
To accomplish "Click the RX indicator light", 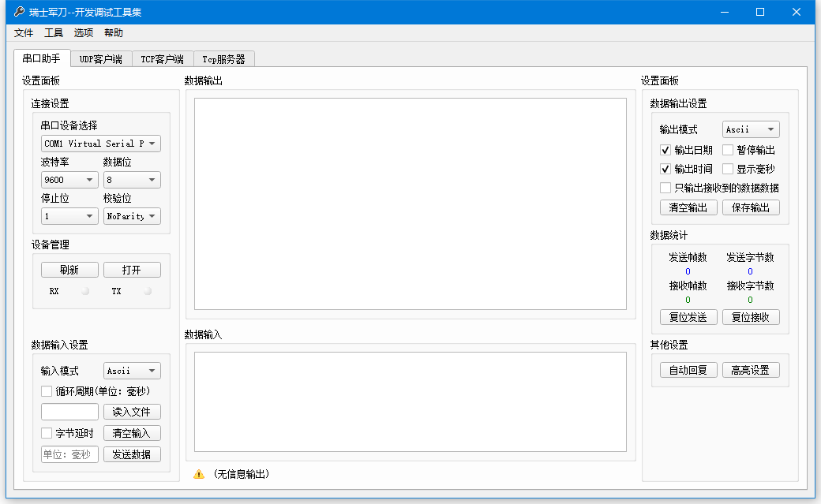I will (84, 290).
